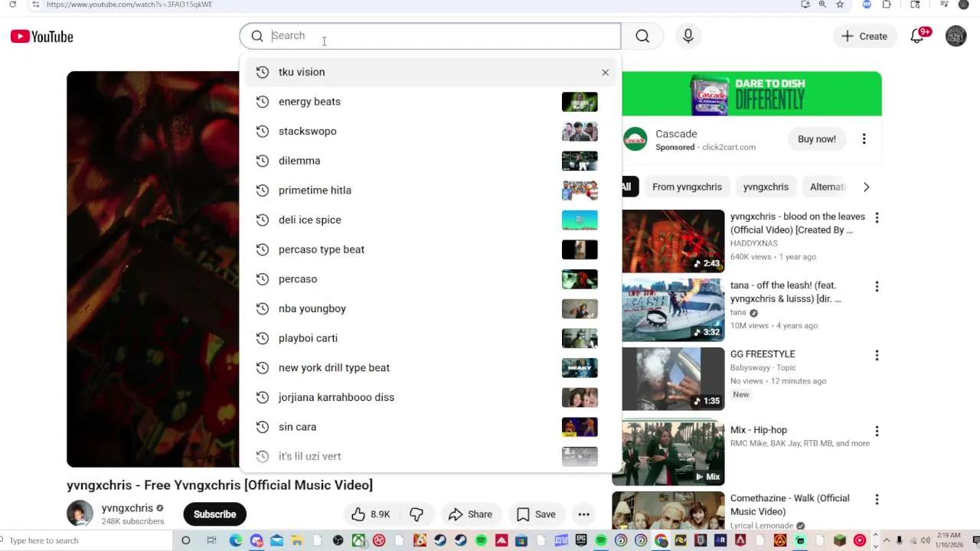The height and width of the screenshot is (551, 980).
Task: Click the search magnifier button
Action: [x=642, y=36]
